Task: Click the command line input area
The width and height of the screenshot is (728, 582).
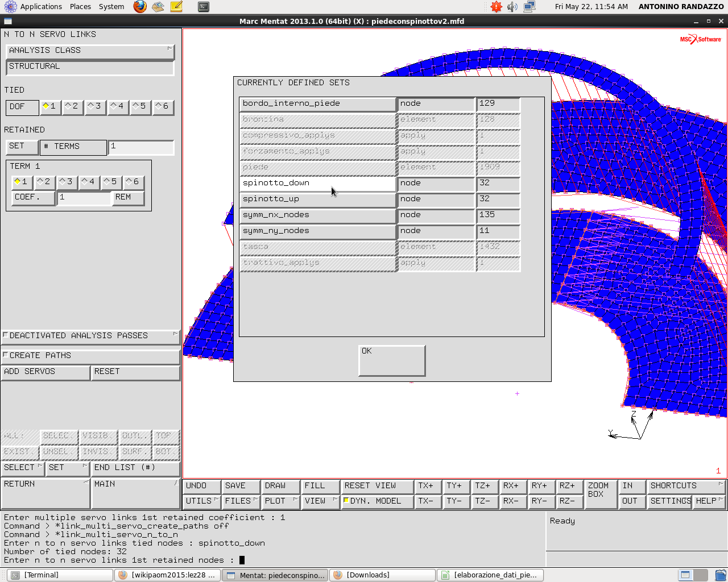Action: [273, 560]
